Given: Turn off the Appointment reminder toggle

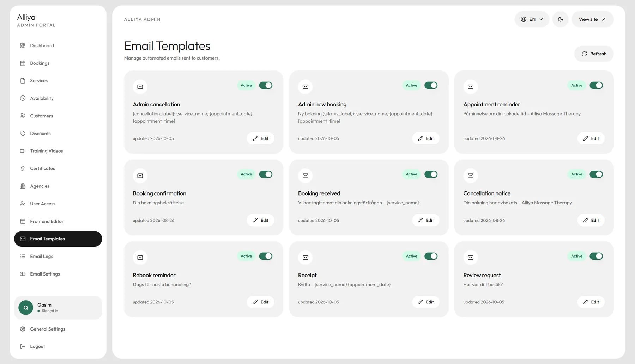Looking at the screenshot, I should [596, 85].
